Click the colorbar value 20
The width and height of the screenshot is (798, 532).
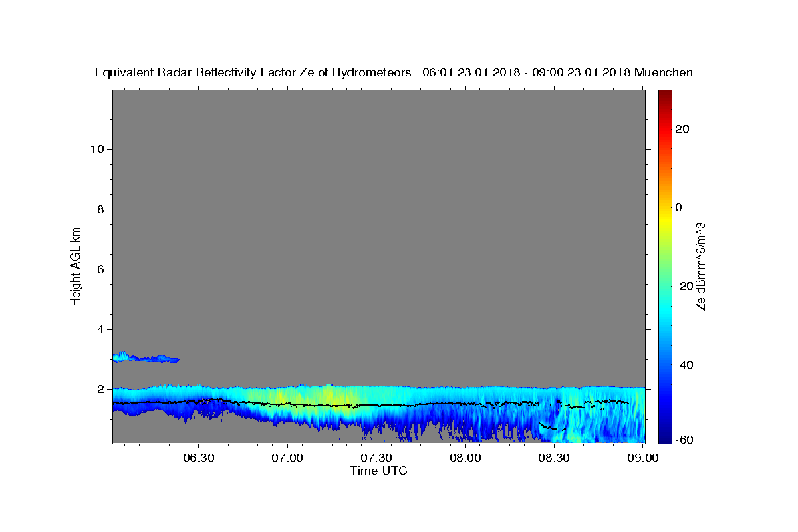click(x=682, y=129)
